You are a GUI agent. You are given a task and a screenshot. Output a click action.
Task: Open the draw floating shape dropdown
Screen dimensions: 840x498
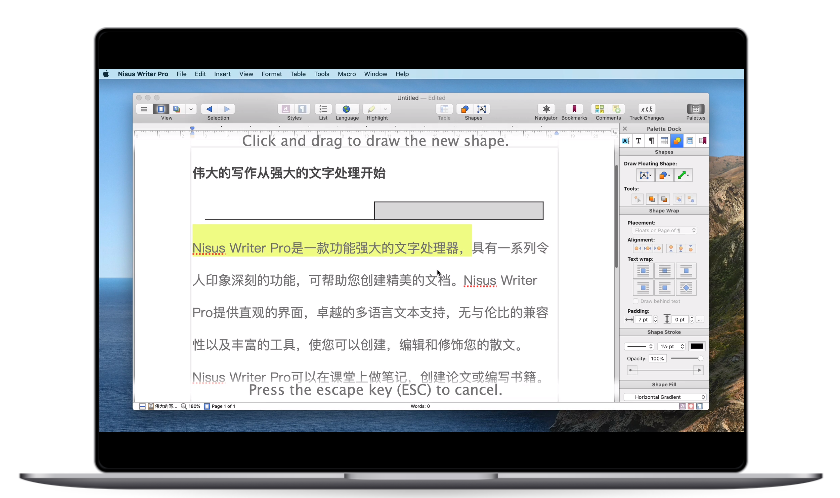[x=664, y=175]
